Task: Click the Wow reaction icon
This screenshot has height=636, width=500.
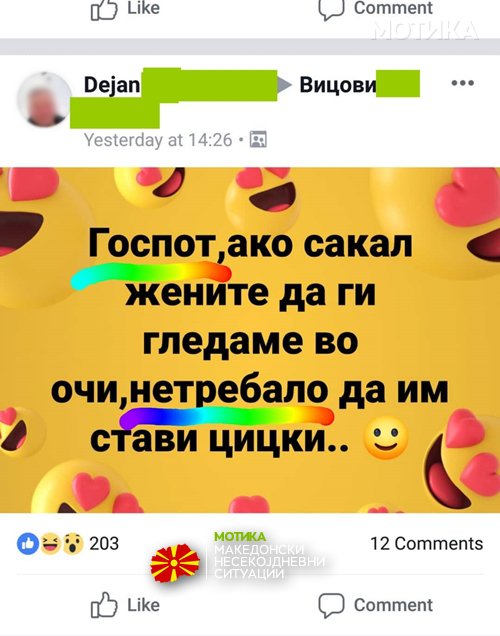Action: pyautogui.click(x=73, y=544)
